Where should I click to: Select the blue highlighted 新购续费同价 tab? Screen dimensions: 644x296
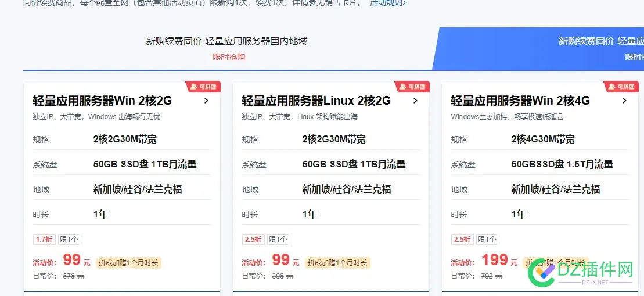(x=539, y=48)
